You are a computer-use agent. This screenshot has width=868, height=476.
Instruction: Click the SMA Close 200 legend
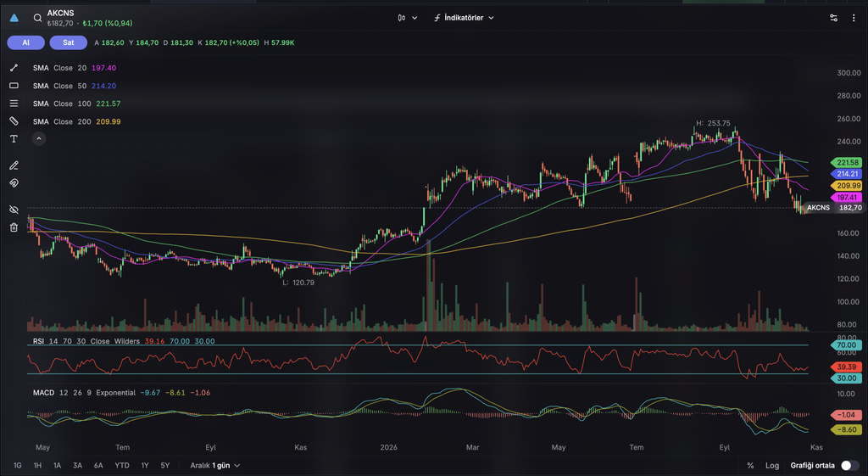(x=76, y=121)
